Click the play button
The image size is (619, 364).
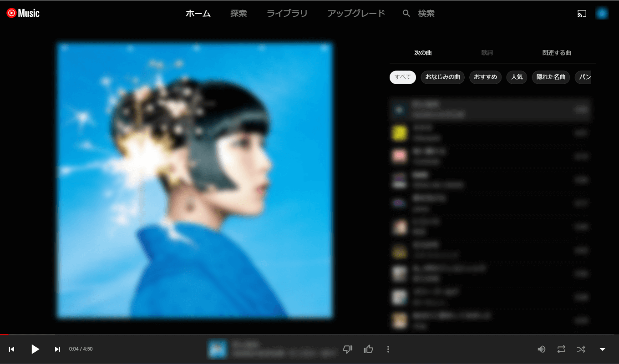coord(35,349)
